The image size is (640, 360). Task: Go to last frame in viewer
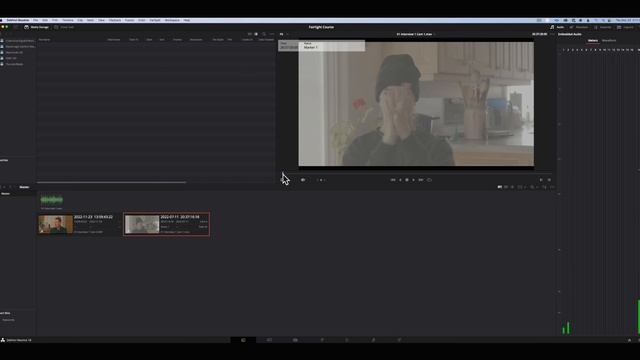pos(421,180)
